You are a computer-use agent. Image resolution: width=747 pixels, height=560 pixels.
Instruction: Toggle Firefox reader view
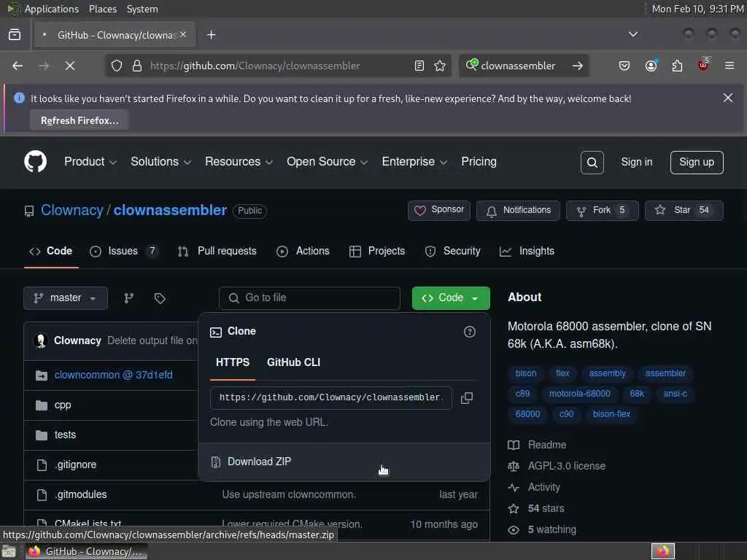click(419, 66)
